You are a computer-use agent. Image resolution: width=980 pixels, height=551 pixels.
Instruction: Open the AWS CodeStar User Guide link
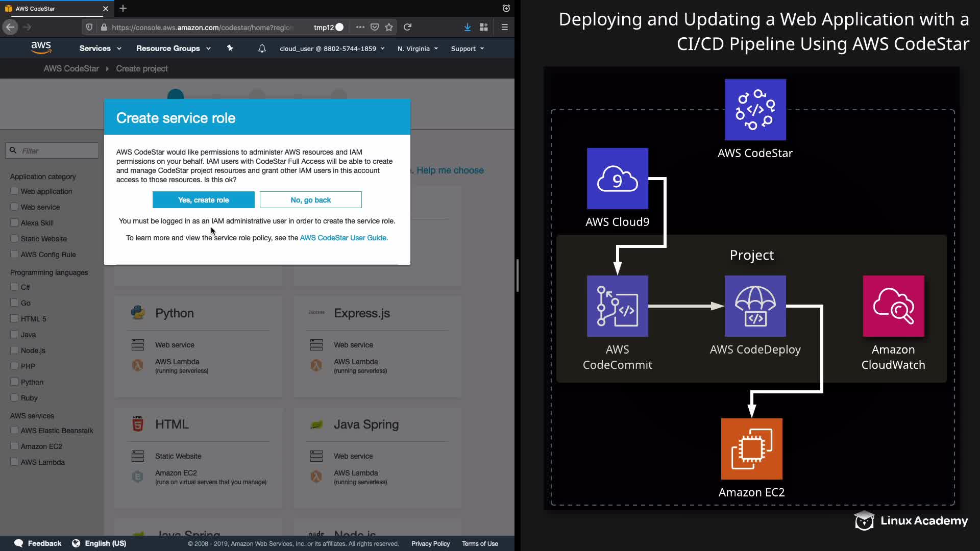344,238
